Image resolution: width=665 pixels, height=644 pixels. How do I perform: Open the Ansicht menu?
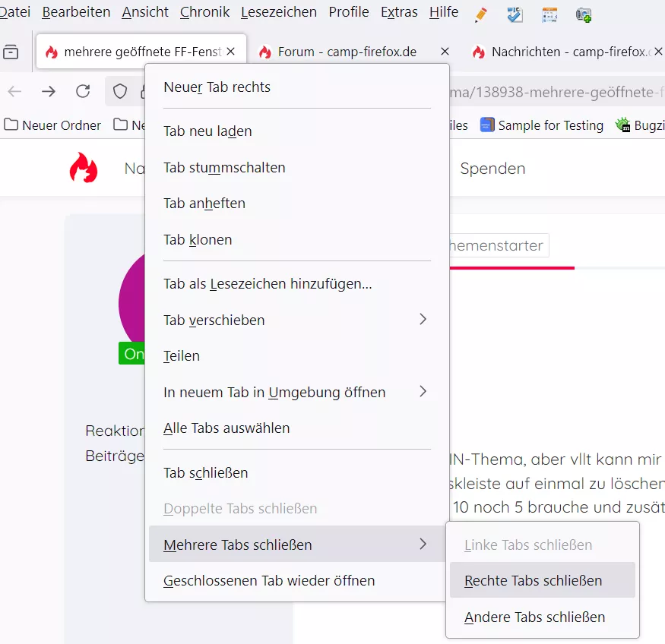pyautogui.click(x=145, y=12)
